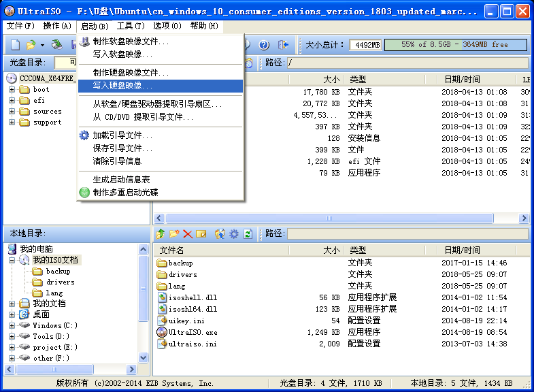Click the upper 路径 input field
Image resolution: width=534 pixels, height=392 pixels.
click(x=407, y=63)
